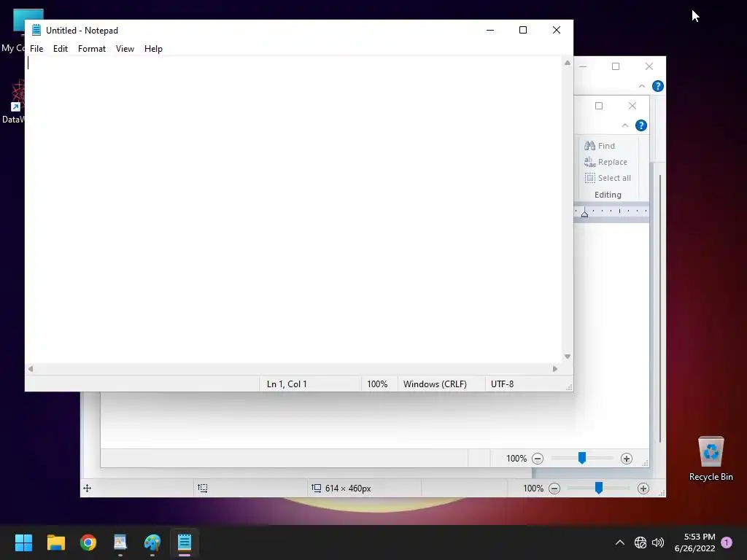Image resolution: width=747 pixels, height=560 pixels.
Task: Click the Notepad app icon in title bar
Action: point(36,30)
